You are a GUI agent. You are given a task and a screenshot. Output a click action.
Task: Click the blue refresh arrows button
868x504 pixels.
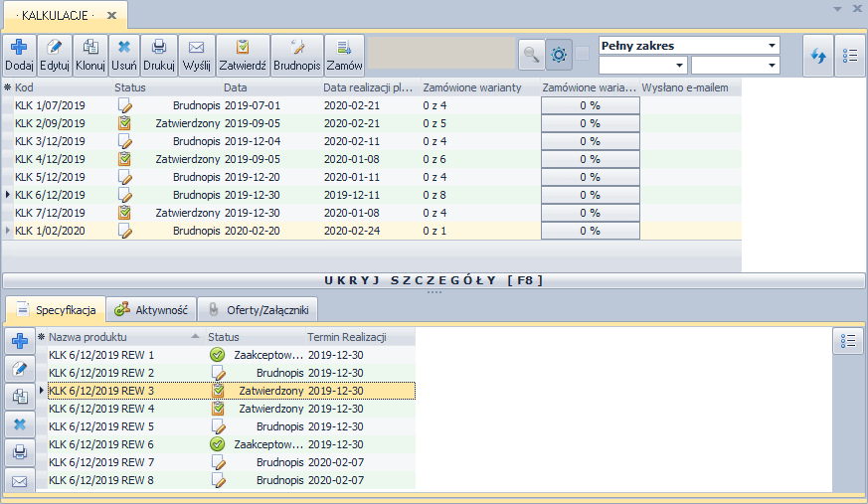818,56
